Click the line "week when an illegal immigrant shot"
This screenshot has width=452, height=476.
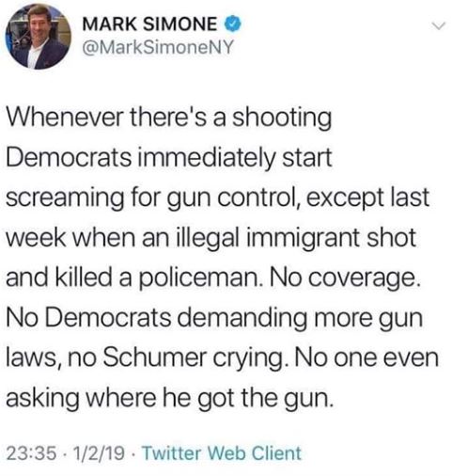(211, 238)
